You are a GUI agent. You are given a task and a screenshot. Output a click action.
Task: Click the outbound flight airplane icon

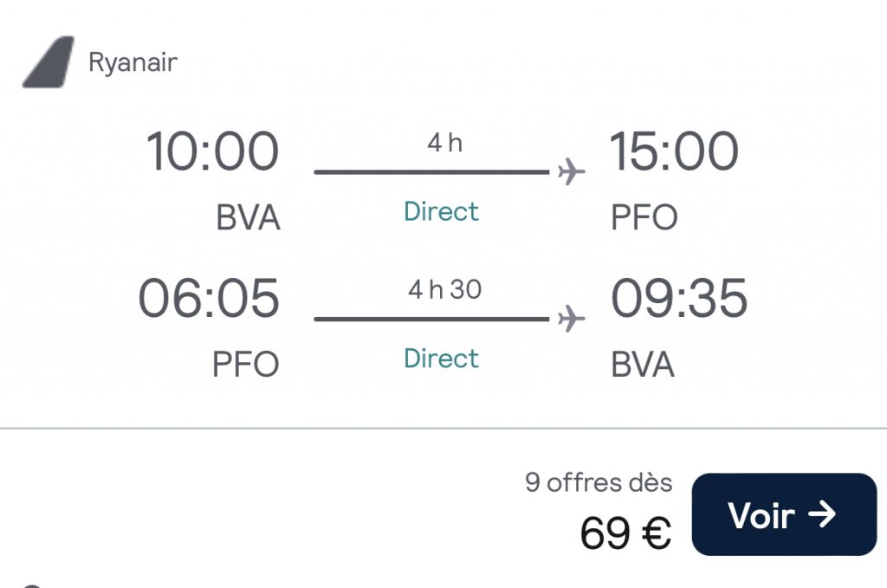click(x=571, y=172)
